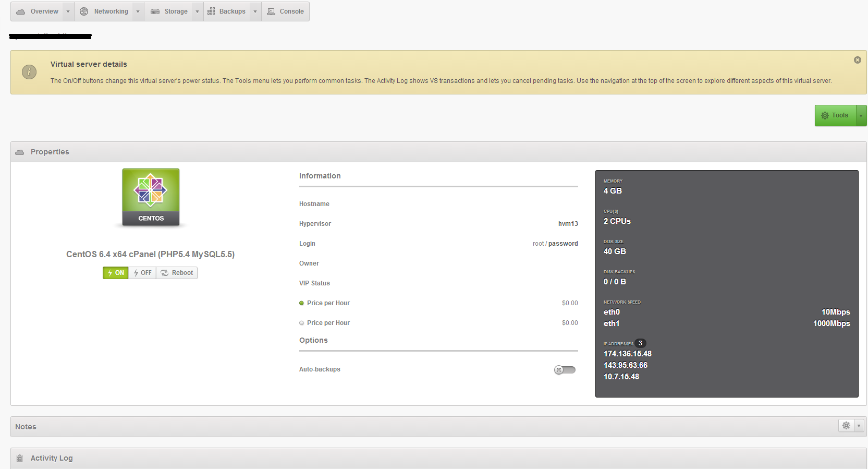Select IP address 174.136.15.48

tap(628, 354)
